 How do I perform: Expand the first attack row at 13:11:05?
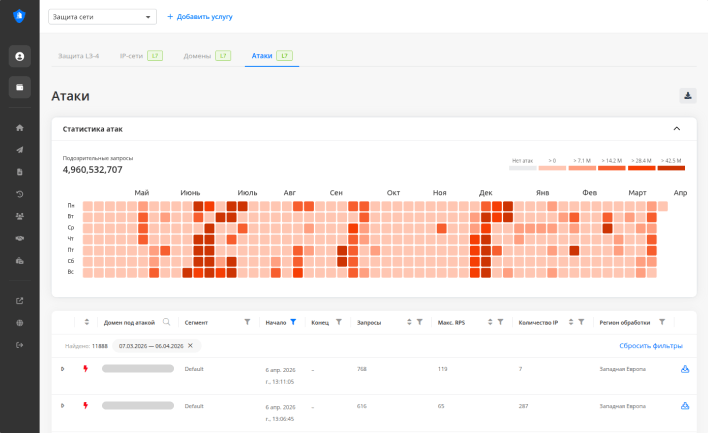[63, 369]
